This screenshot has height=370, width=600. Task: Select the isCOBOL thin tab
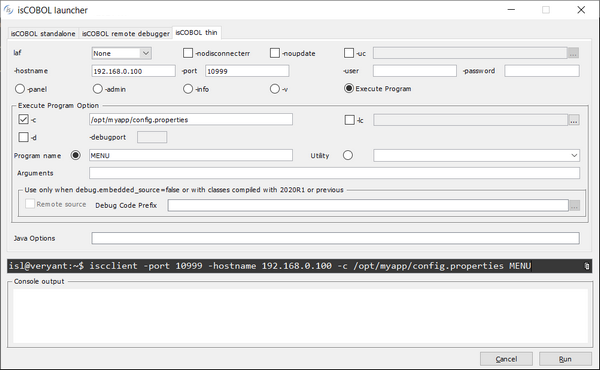coord(197,33)
